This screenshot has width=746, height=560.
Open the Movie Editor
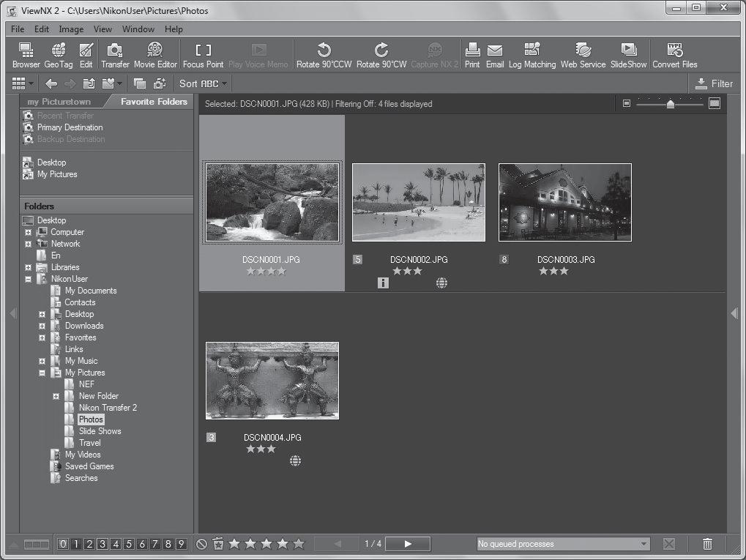pos(155,55)
